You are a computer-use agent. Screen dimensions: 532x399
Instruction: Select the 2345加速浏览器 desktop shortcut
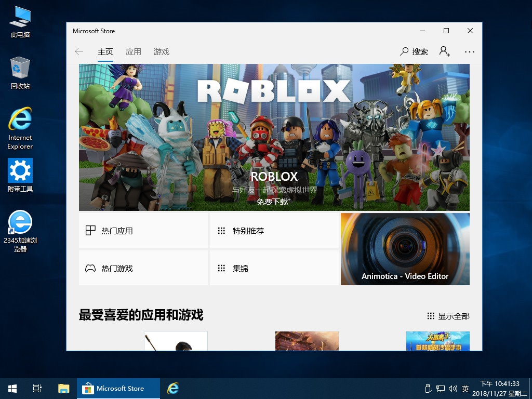(20, 231)
